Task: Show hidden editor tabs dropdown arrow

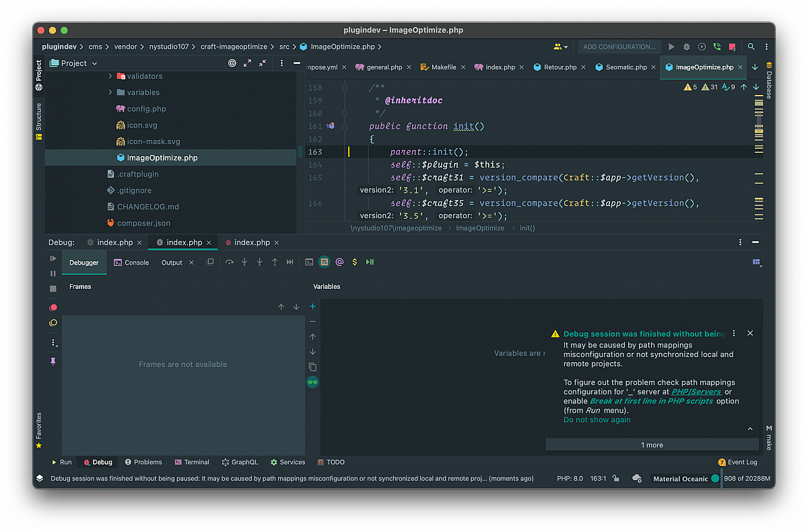Action: pyautogui.click(x=755, y=67)
